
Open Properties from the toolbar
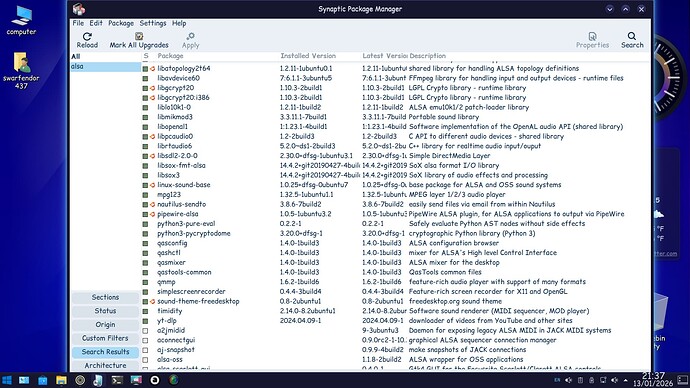[x=592, y=40]
